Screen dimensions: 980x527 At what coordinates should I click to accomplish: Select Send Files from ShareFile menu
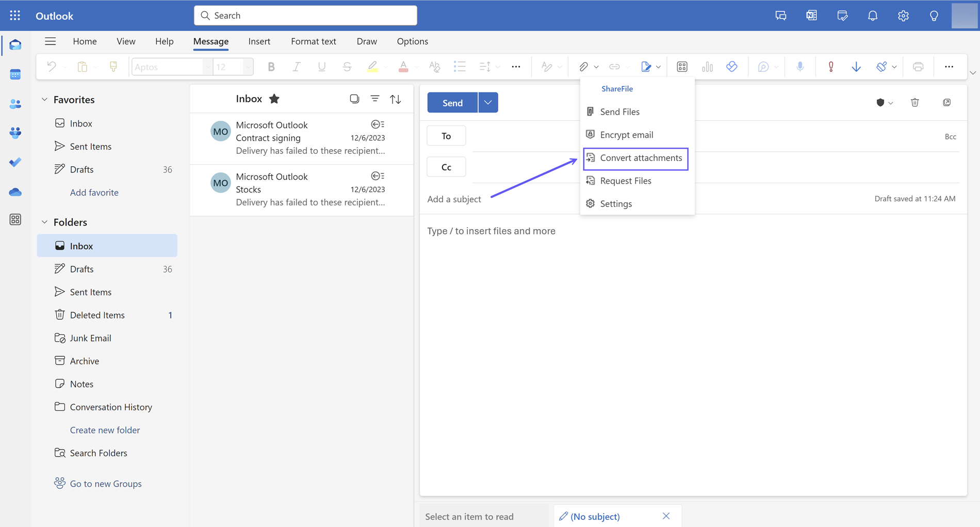(x=637, y=111)
